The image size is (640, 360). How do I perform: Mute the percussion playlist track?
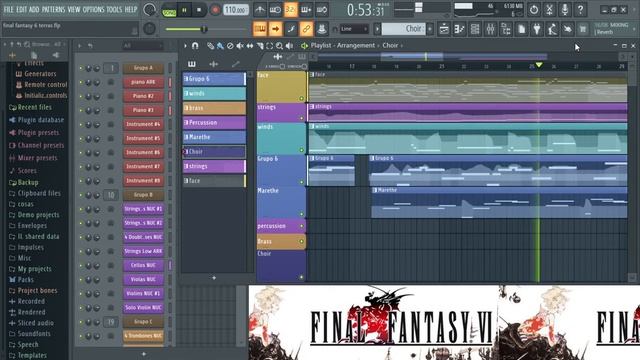[302, 226]
